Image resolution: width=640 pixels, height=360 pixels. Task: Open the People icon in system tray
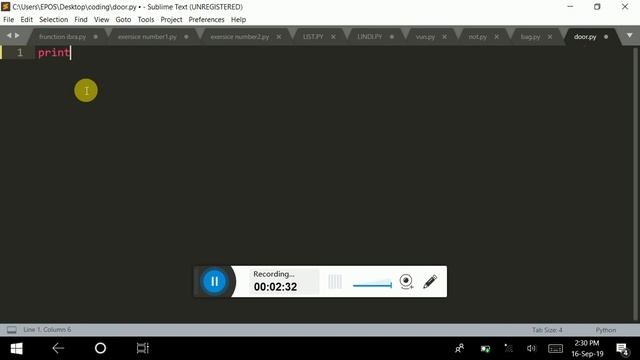pos(460,348)
